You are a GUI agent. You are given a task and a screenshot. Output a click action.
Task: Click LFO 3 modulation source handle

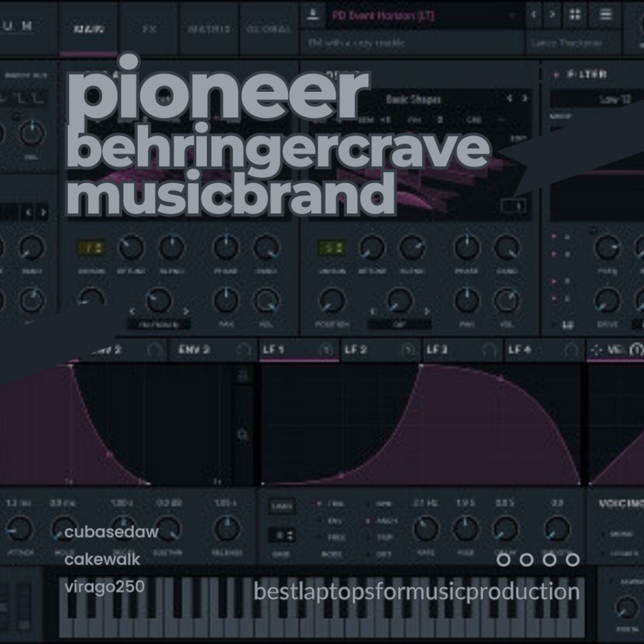pos(489,350)
